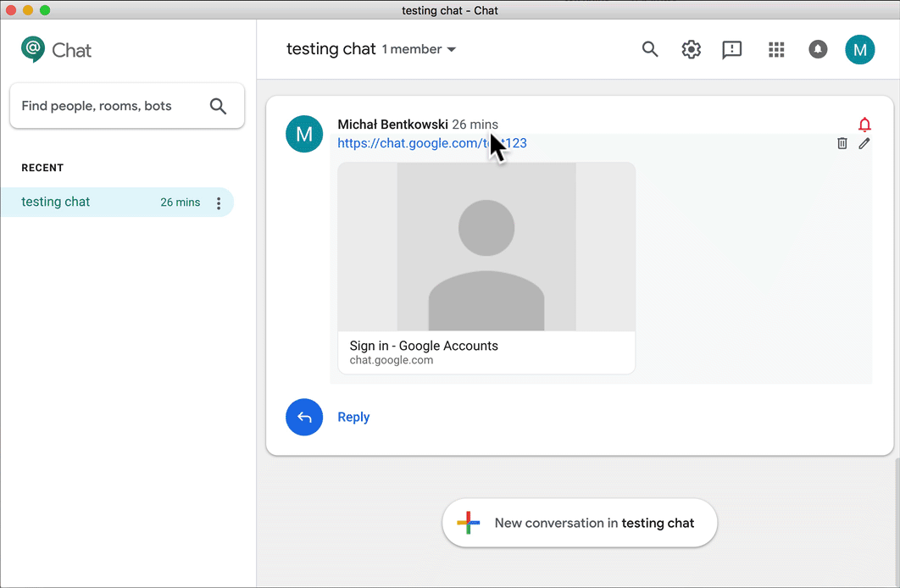Click the 26 mins message timestamp
The width and height of the screenshot is (900, 588).
[x=475, y=125]
